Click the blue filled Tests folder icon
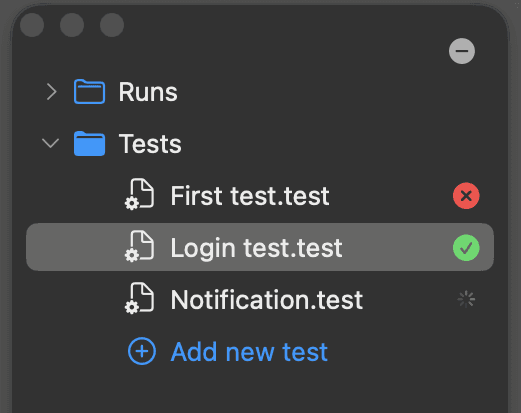Screen dimensions: 521x413 (x=89, y=144)
